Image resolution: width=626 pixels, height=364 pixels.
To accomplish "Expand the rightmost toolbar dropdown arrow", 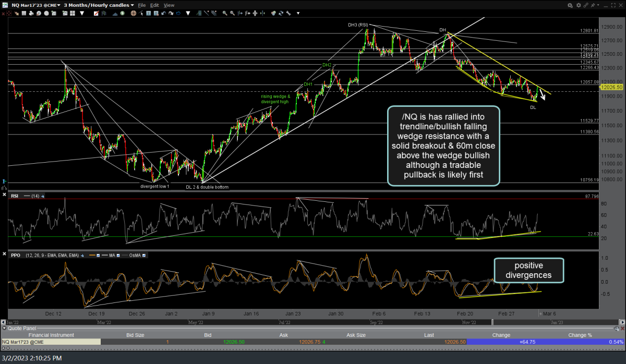I will point(297,13).
